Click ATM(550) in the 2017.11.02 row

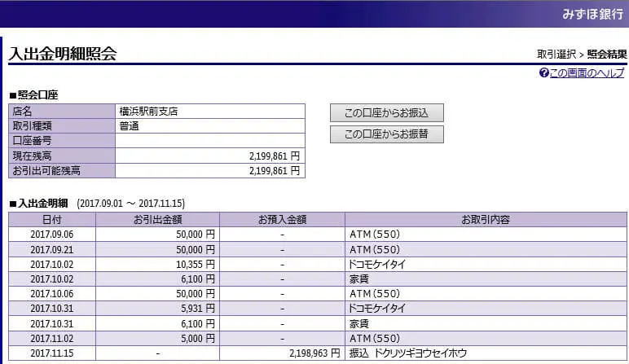click(x=375, y=339)
